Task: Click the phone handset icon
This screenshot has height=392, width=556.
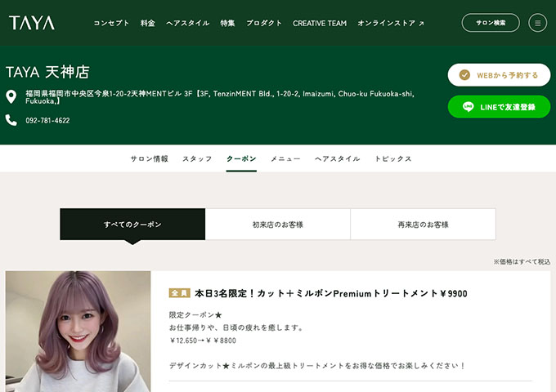Action: tap(11, 120)
